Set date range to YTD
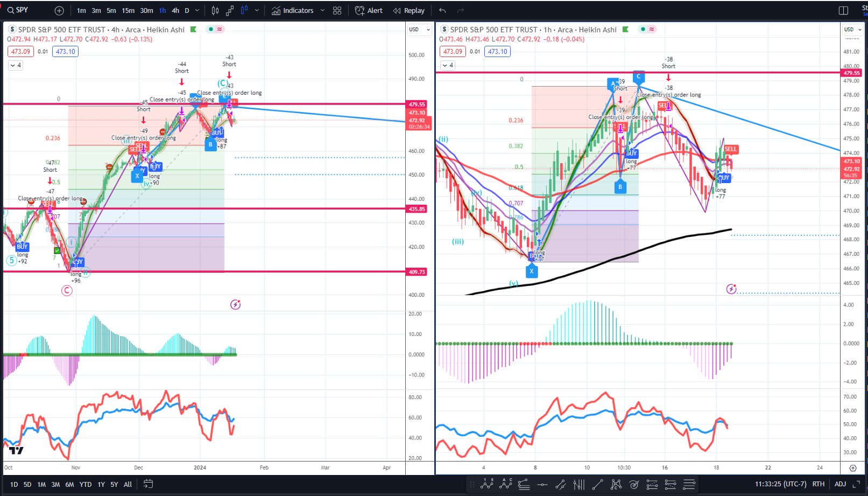The width and height of the screenshot is (868, 496). pyautogui.click(x=86, y=484)
